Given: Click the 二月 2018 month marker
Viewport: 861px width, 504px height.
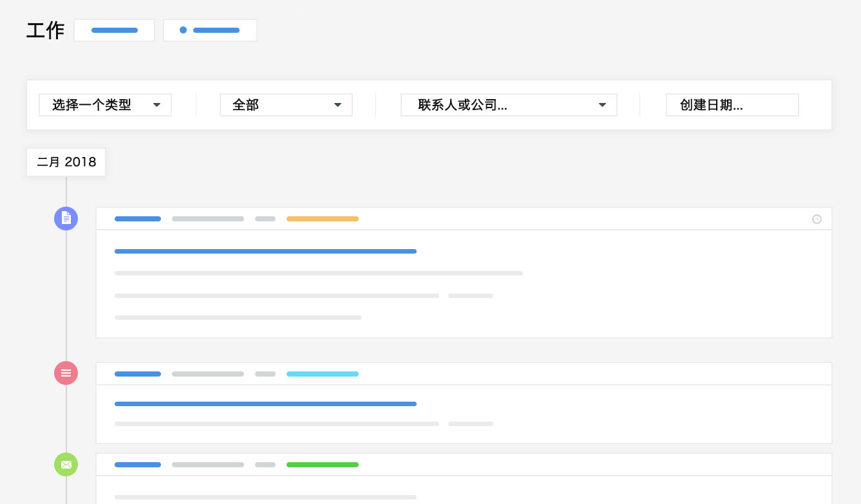Looking at the screenshot, I should coord(66,162).
